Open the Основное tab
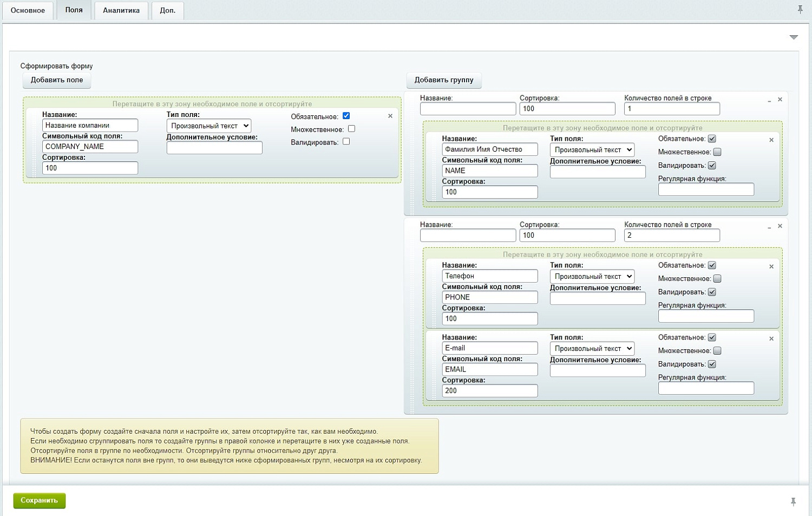Image resolution: width=812 pixels, height=516 pixels. (x=28, y=10)
